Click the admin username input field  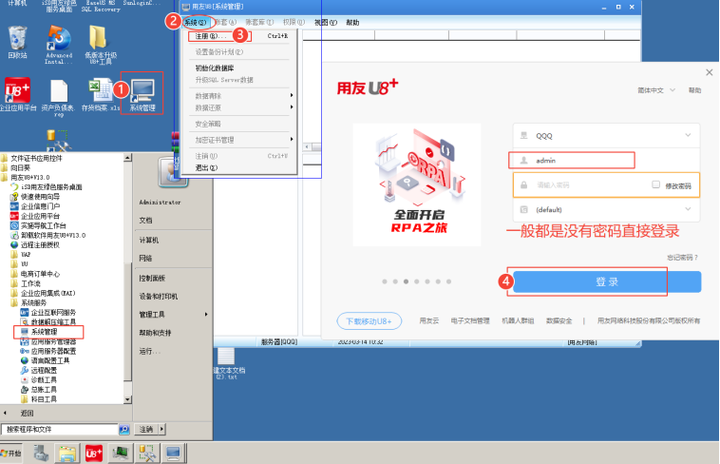pos(606,160)
